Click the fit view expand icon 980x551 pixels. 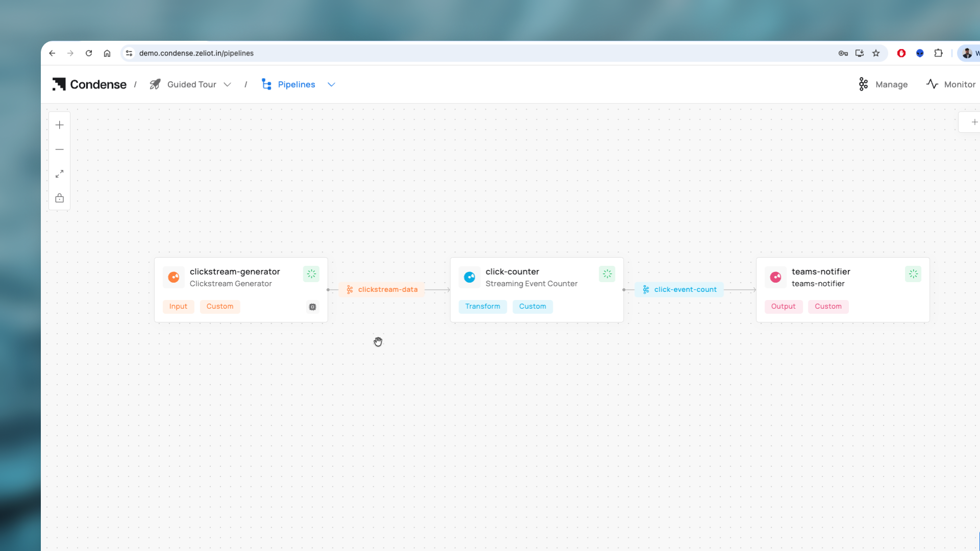point(60,174)
